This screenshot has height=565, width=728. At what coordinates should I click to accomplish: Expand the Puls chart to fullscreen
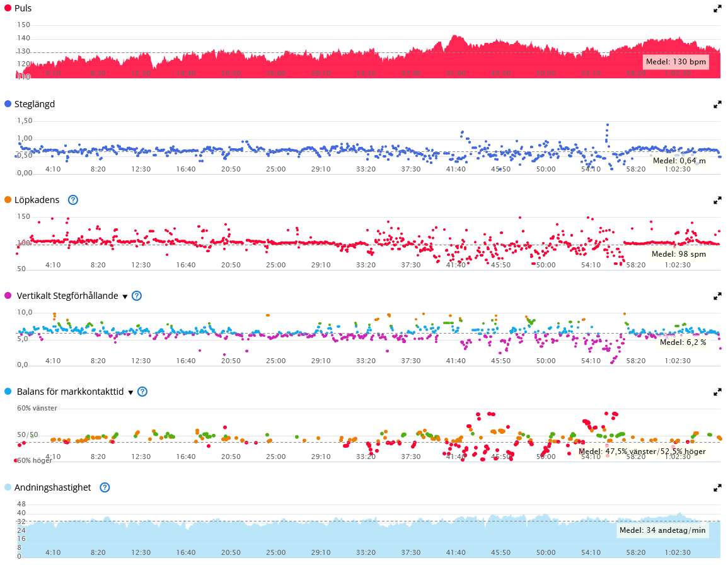point(717,9)
